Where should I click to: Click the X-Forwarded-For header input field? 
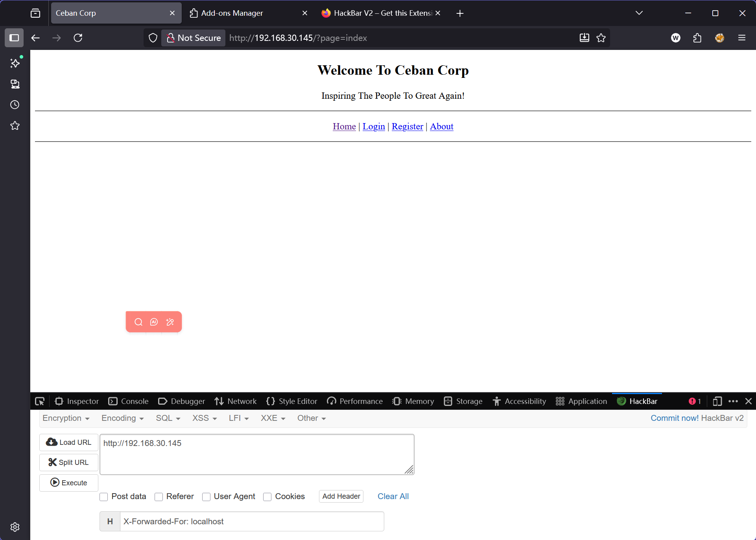[x=252, y=522]
